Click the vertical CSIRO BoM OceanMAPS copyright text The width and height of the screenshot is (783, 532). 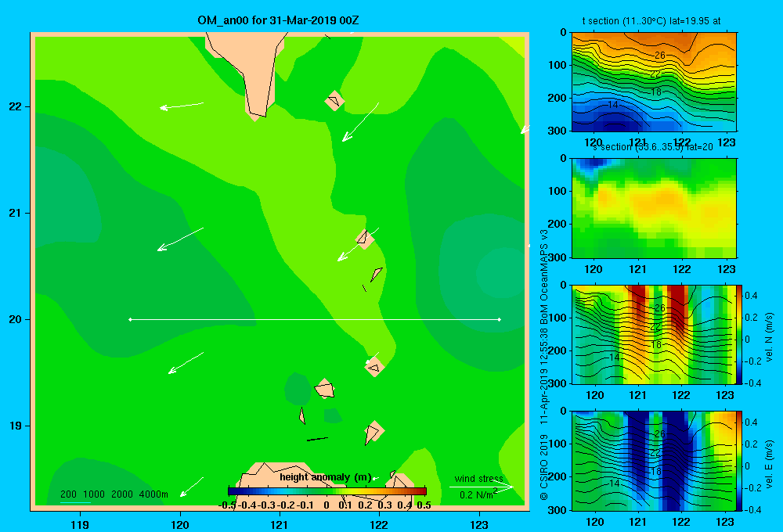click(x=544, y=365)
